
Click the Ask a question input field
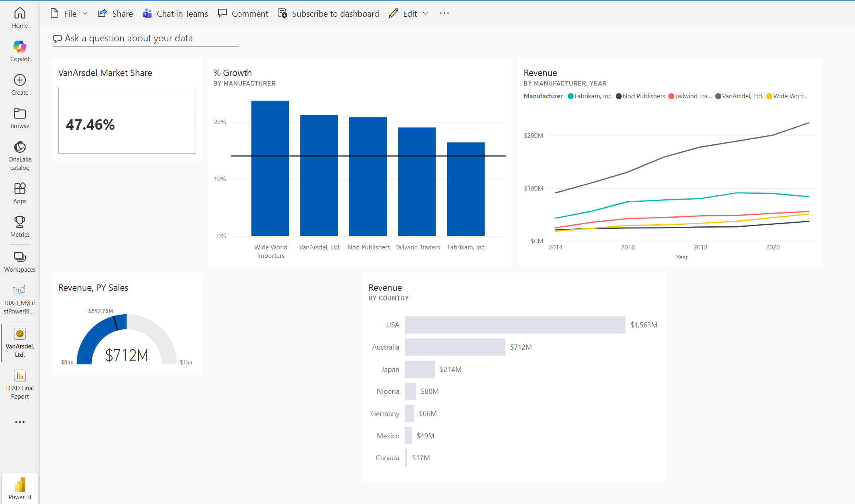coord(145,38)
